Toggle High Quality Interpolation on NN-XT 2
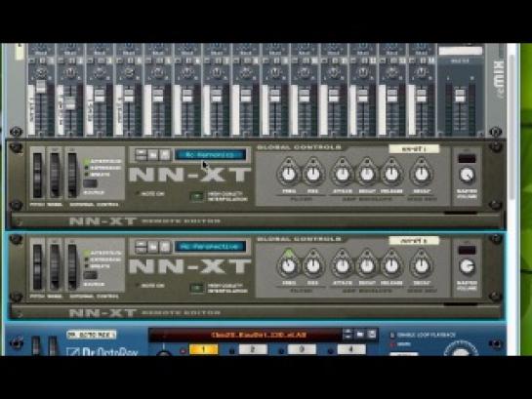The width and height of the screenshot is (532, 399). click(197, 288)
